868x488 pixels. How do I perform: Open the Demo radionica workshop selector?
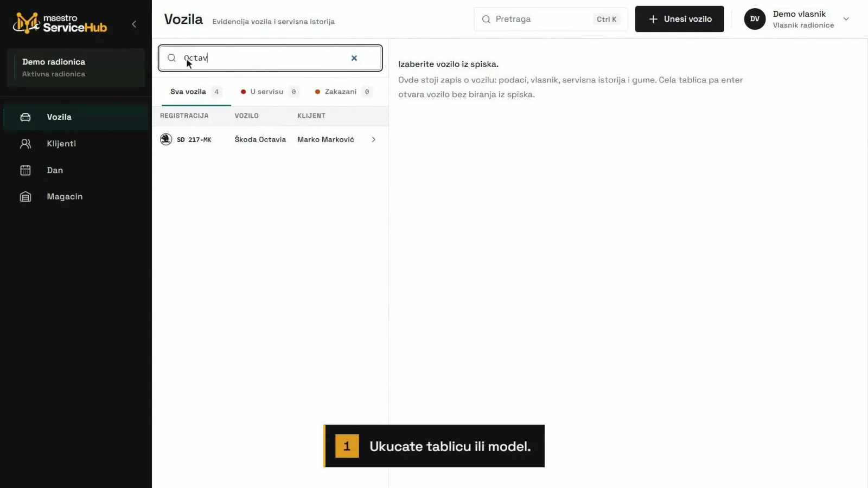pos(76,67)
